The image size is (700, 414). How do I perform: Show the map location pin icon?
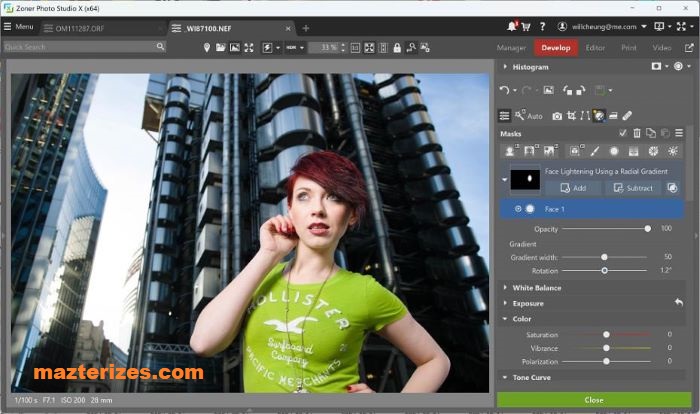207,48
